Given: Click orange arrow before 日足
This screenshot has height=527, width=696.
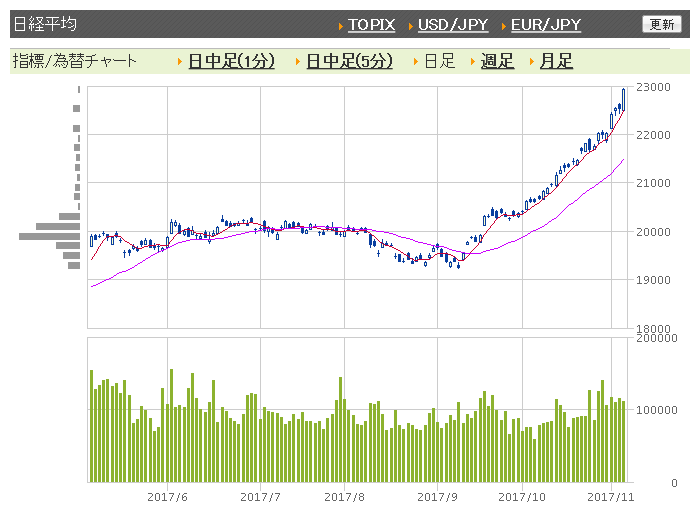Looking at the screenshot, I should click(x=416, y=62).
